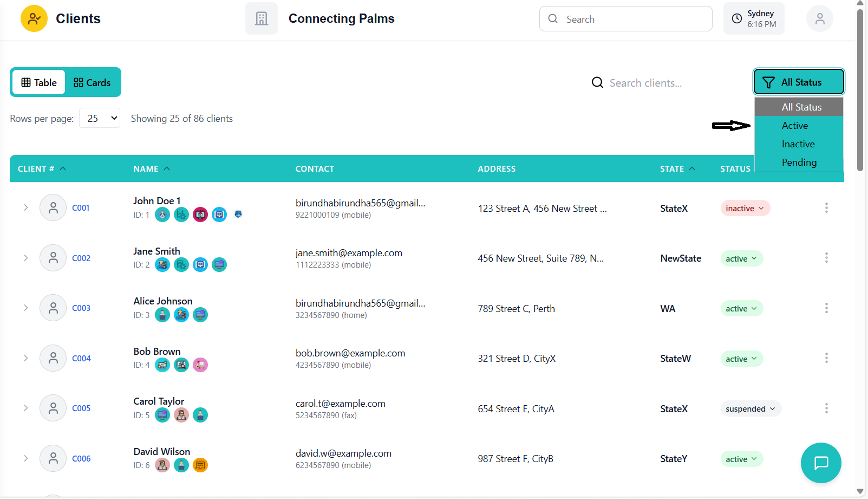868x500 pixels.
Task: Open client link C004
Action: (x=81, y=359)
